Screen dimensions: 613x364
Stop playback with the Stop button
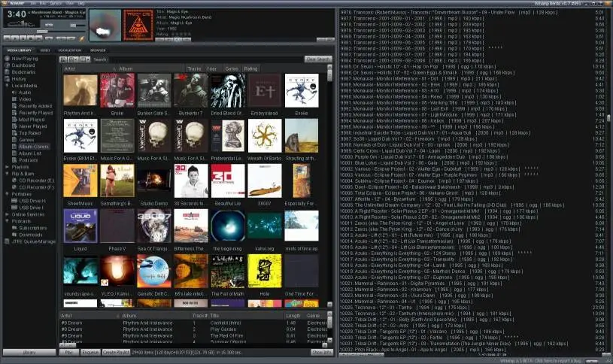tap(31, 38)
